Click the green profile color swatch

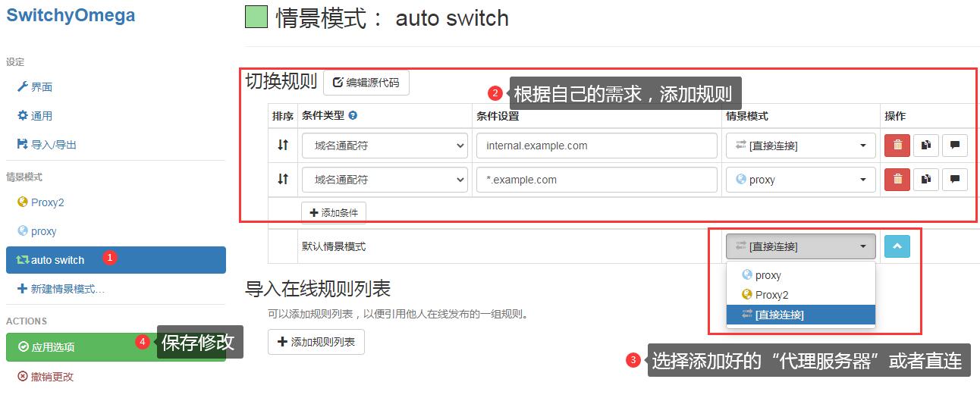pos(256,17)
